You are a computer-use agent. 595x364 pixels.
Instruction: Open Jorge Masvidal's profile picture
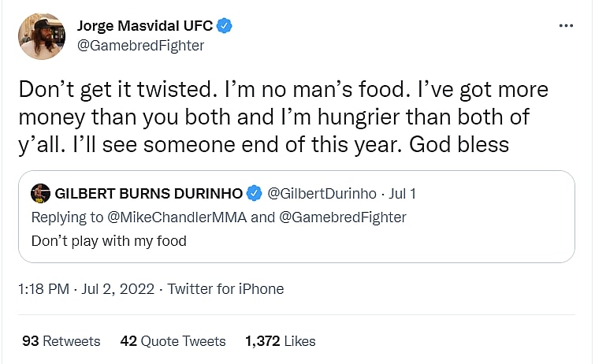41,36
